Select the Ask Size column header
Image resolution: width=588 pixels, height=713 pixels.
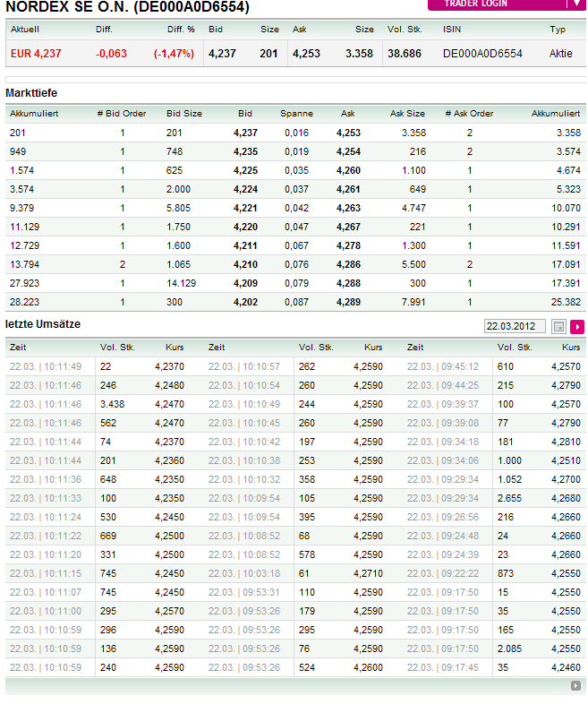coord(407,114)
